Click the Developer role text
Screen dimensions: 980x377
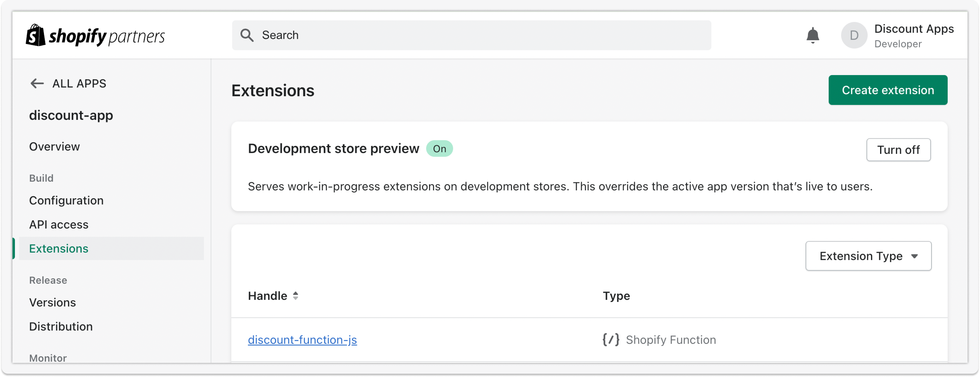tap(898, 44)
